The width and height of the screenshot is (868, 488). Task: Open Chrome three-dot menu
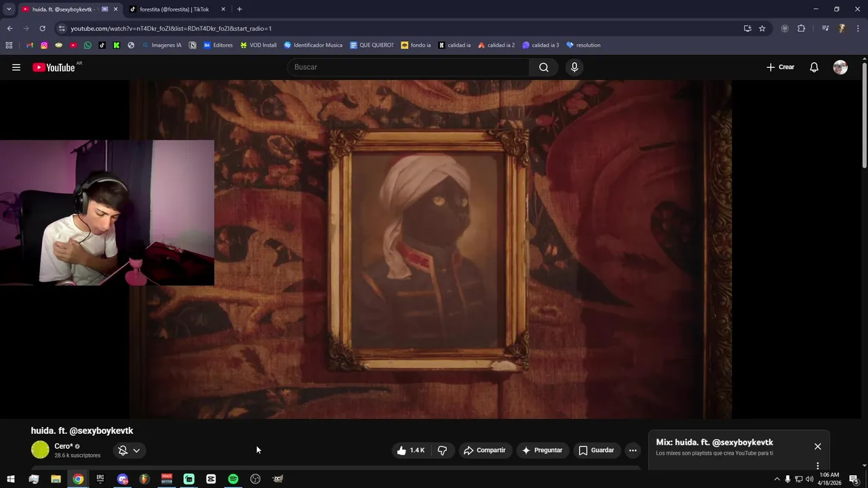[859, 28]
